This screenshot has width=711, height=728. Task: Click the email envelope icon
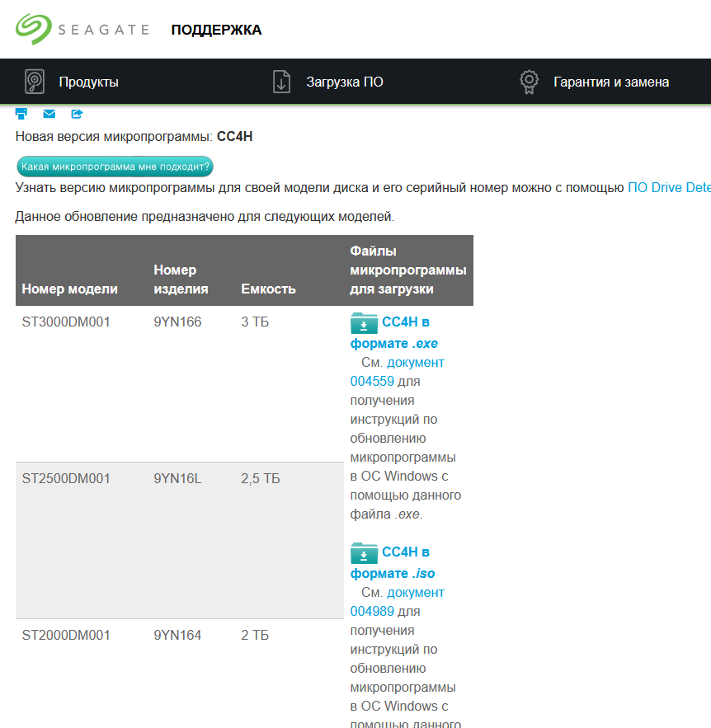coord(49,114)
